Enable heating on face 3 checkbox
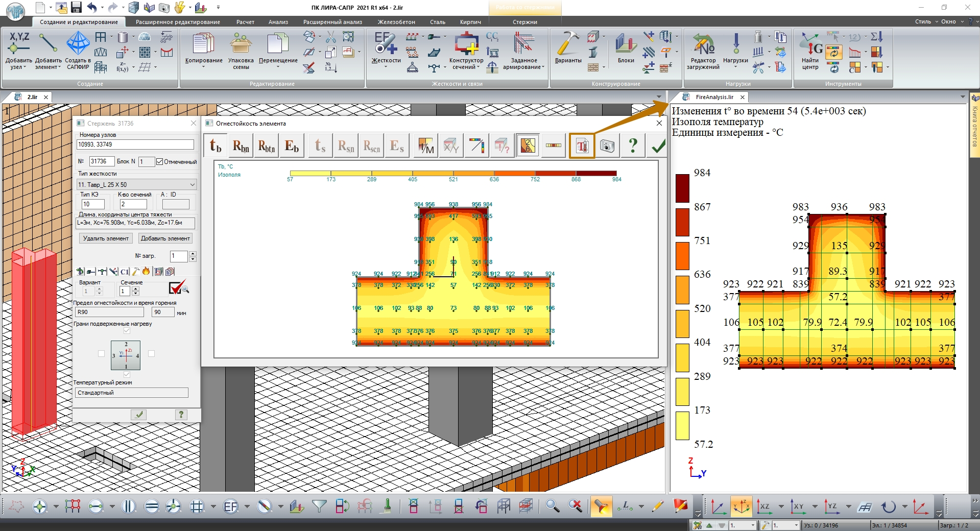The image size is (980, 531). click(x=101, y=353)
